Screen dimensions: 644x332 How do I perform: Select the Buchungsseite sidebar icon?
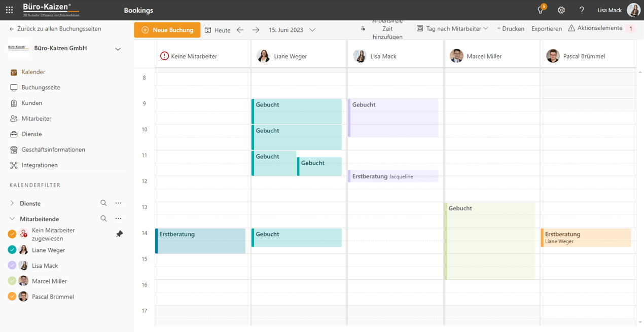pyautogui.click(x=13, y=87)
